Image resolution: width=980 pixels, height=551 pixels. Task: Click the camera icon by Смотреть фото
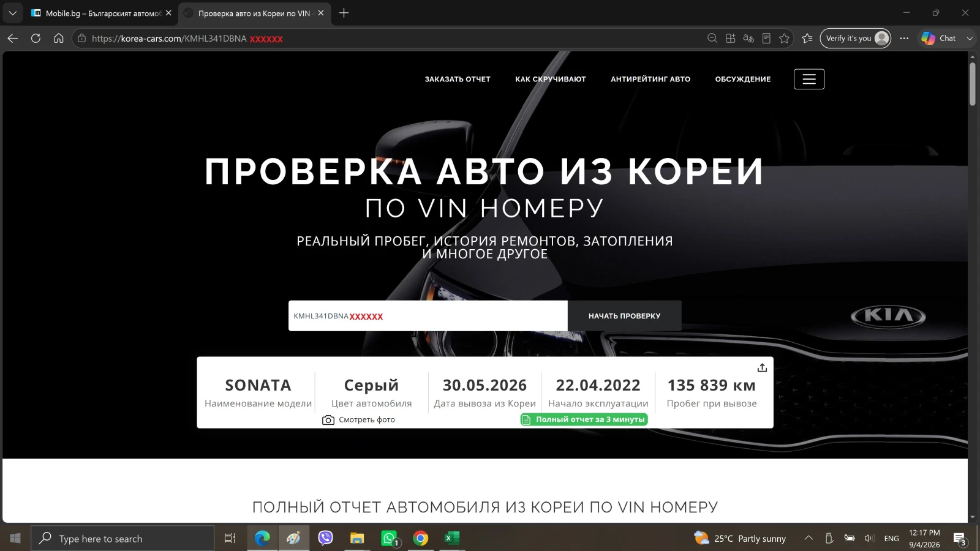328,420
